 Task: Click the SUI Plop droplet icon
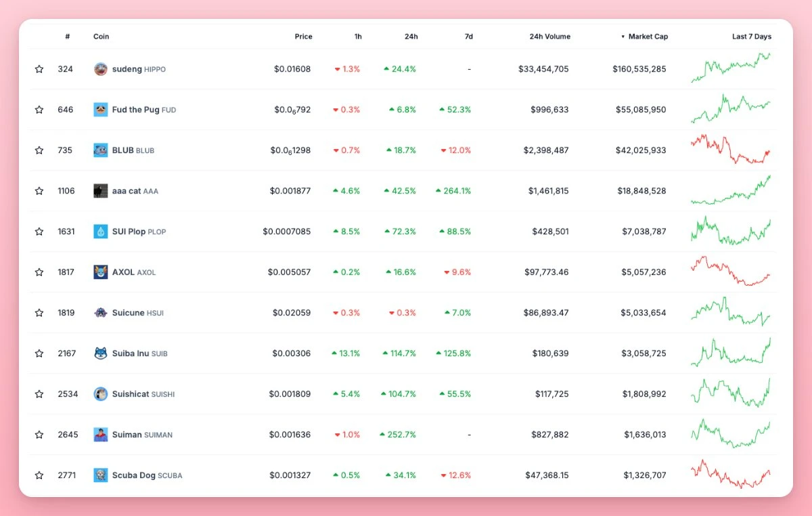click(x=101, y=232)
